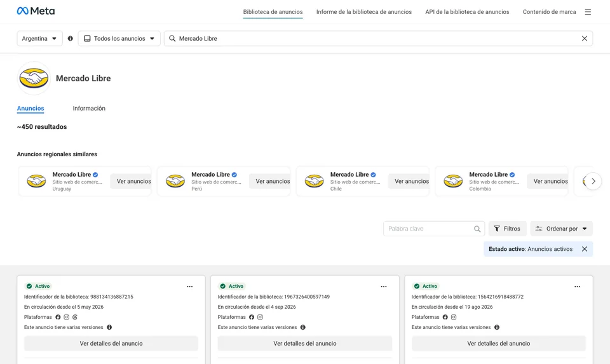
Task: View details of ad 1564216918488772
Action: [x=499, y=344]
